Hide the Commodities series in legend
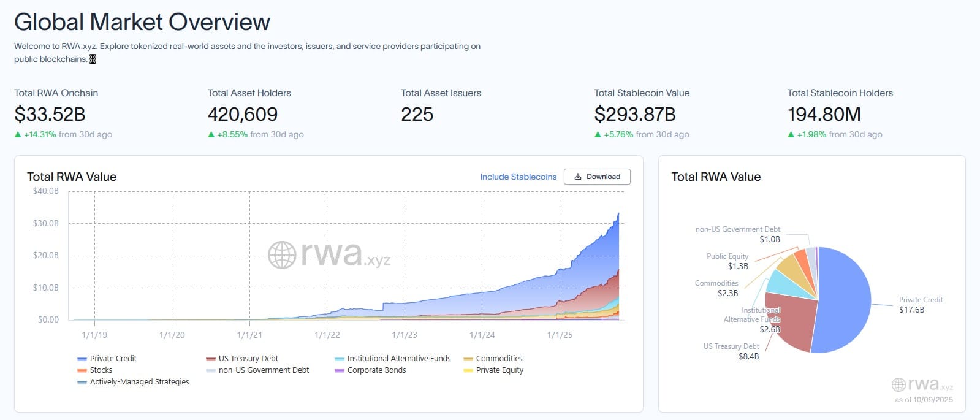Image resolution: width=980 pixels, height=420 pixels. coord(499,359)
